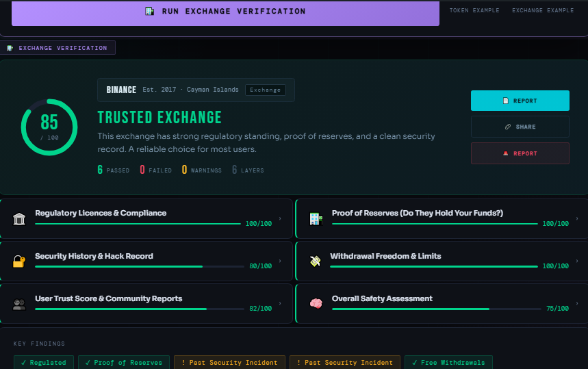This screenshot has width=588, height=373.
Task: Click the 0 FAILED counter
Action: (155, 170)
